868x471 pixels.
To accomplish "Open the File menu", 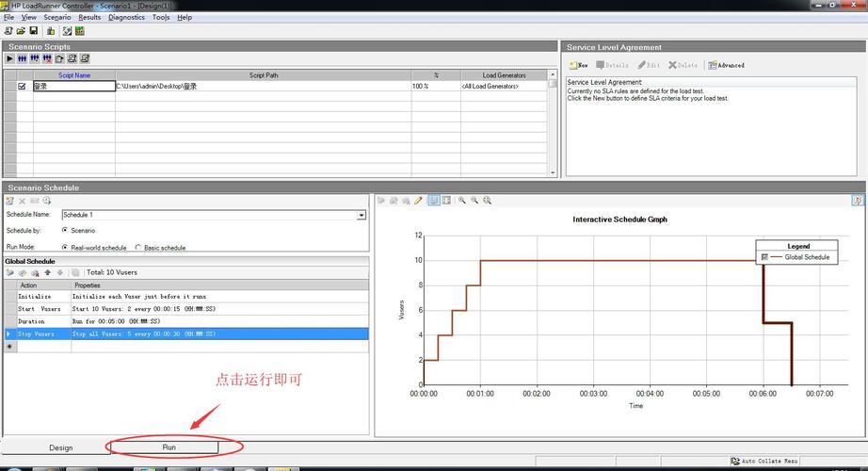I will 8,17.
